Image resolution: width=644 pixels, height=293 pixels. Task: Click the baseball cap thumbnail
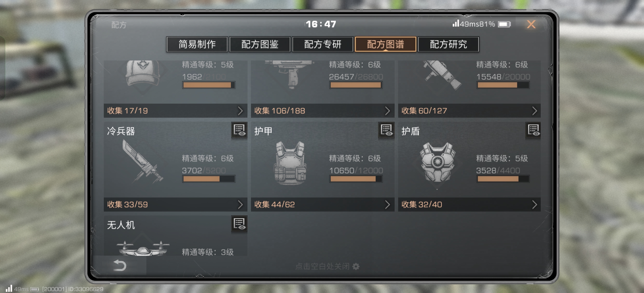[142, 73]
